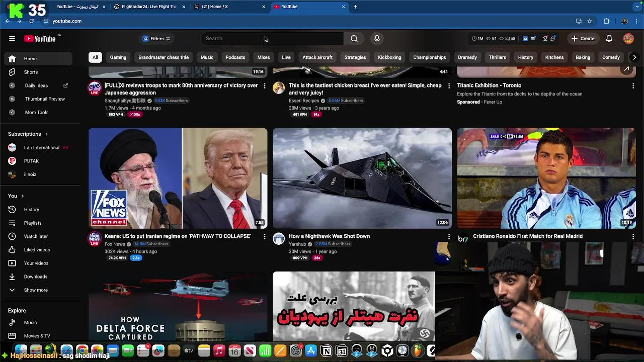The image size is (644, 362).
Task: Click the Create button
Action: point(583,38)
